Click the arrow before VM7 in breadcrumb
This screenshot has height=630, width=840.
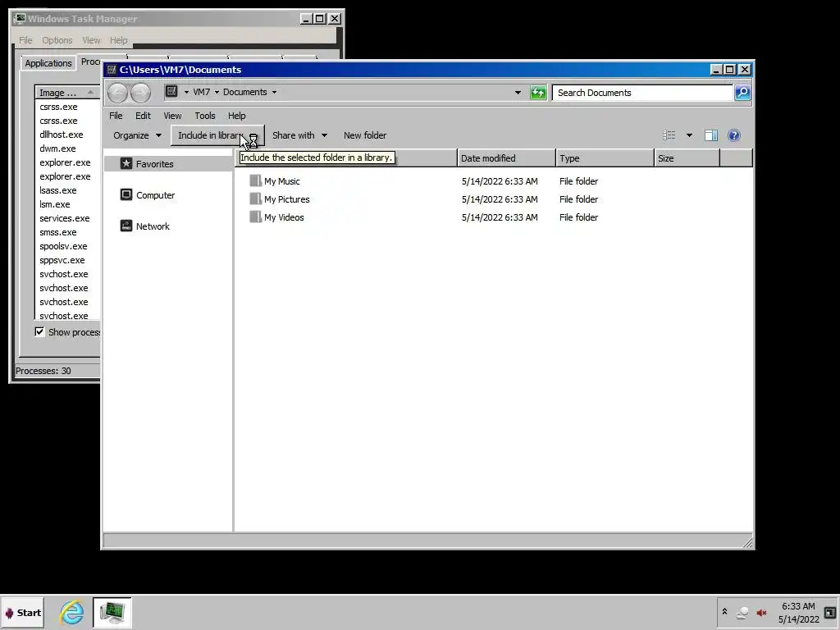click(186, 92)
